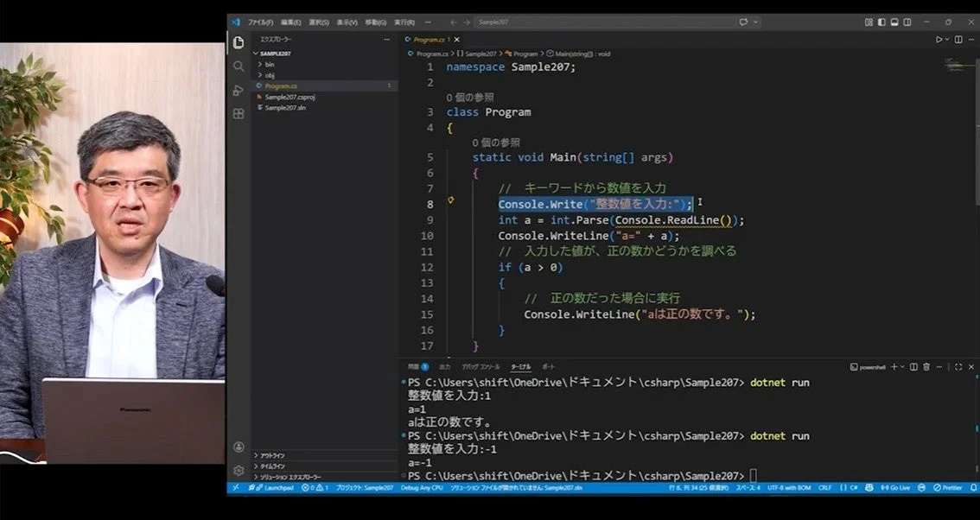This screenshot has height=520, width=980.
Task: Open the Extensions view
Action: pyautogui.click(x=238, y=113)
